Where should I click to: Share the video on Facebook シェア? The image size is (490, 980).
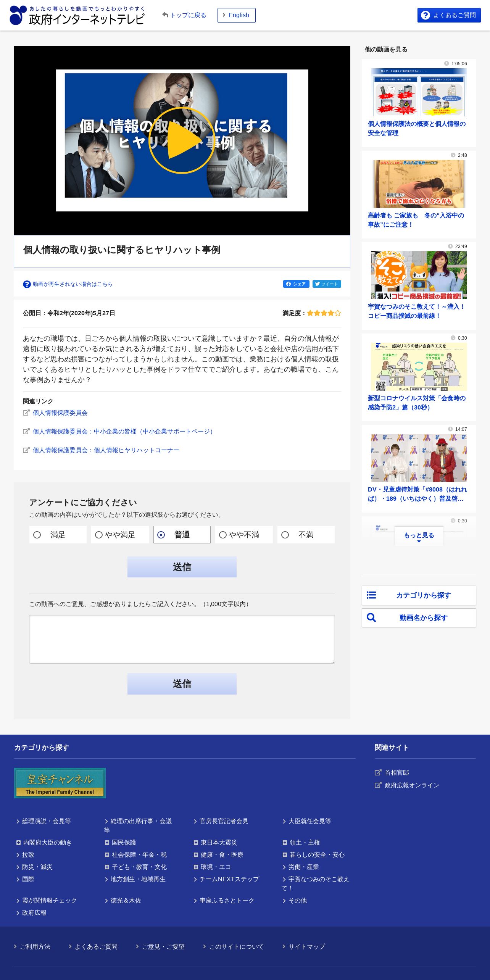[x=296, y=284]
